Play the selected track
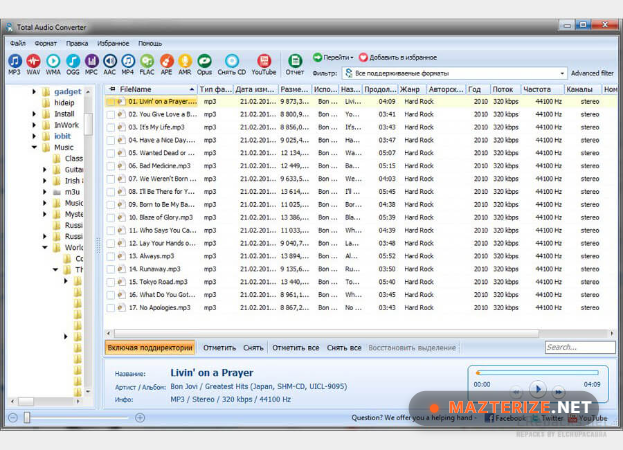The width and height of the screenshot is (623, 450). pyautogui.click(x=538, y=389)
